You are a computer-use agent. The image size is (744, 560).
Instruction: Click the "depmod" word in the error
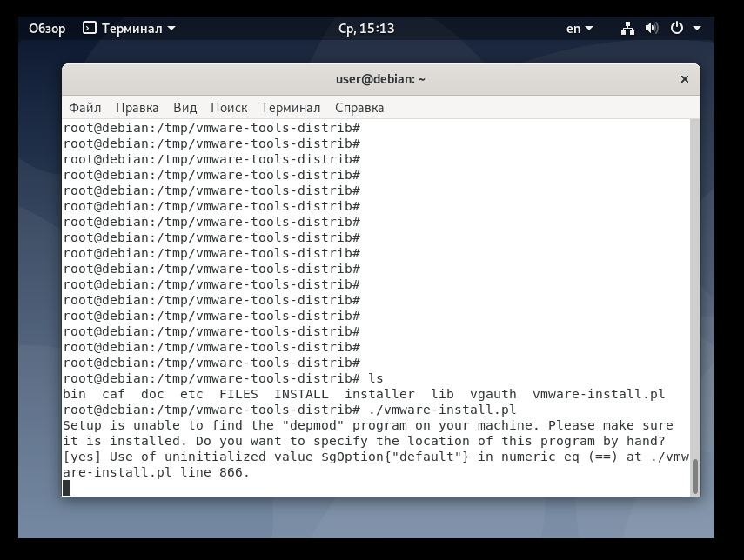(x=313, y=425)
